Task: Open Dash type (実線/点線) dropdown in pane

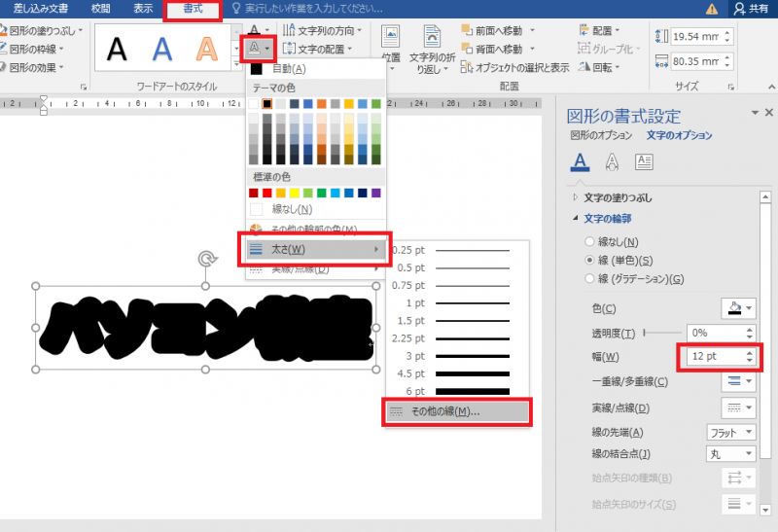Action: pyautogui.click(x=738, y=408)
